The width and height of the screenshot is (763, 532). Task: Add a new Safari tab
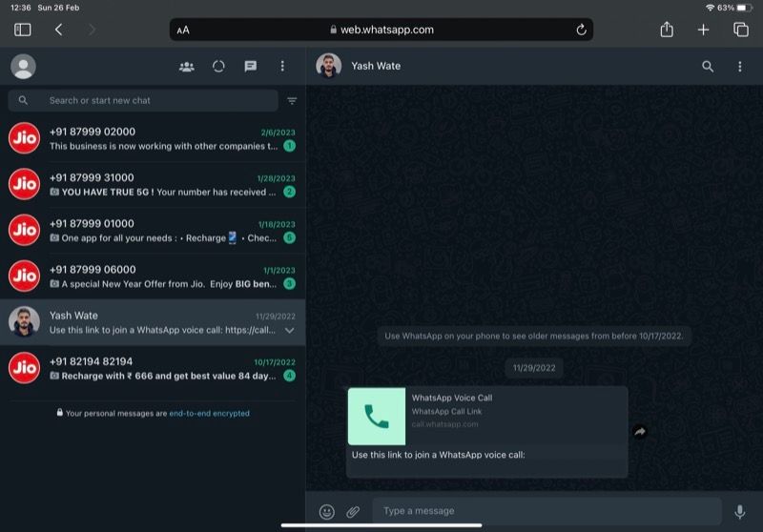703,30
